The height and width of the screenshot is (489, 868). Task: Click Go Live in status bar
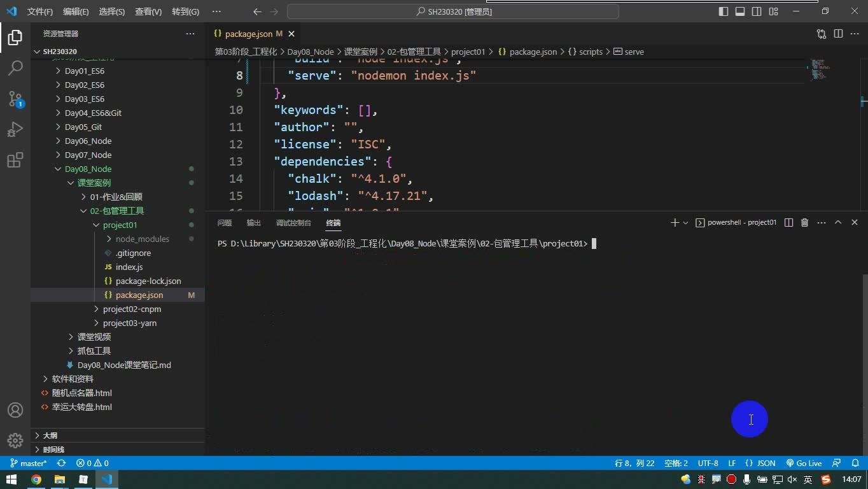(x=804, y=463)
